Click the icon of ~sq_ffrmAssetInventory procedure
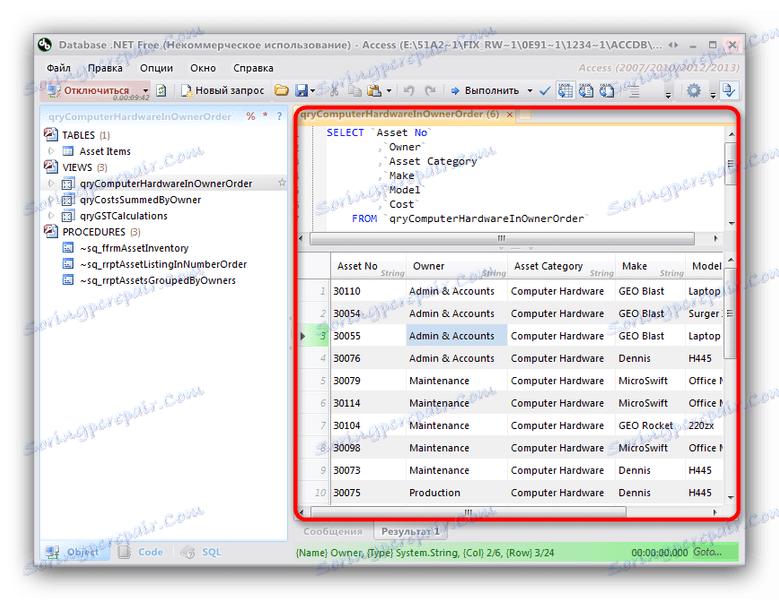This screenshot has height=600, width=779. pos(68,248)
